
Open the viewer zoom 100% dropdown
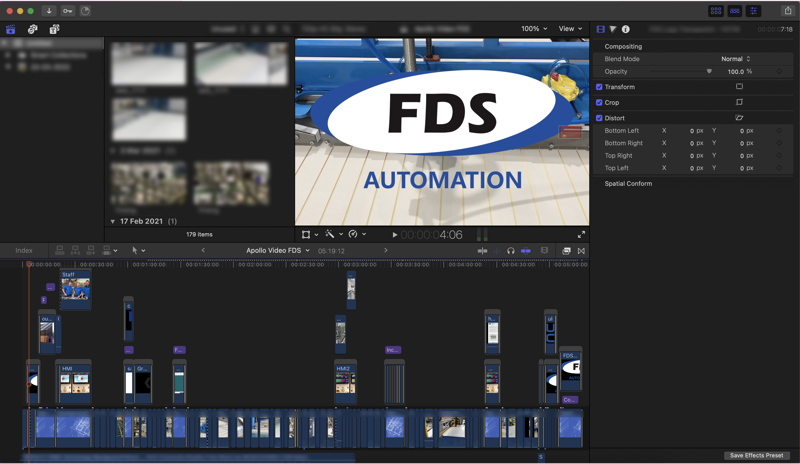534,29
